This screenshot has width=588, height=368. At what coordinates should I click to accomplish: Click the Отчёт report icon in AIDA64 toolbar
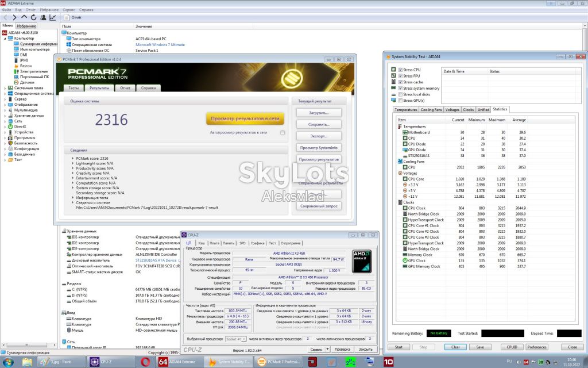coord(67,17)
